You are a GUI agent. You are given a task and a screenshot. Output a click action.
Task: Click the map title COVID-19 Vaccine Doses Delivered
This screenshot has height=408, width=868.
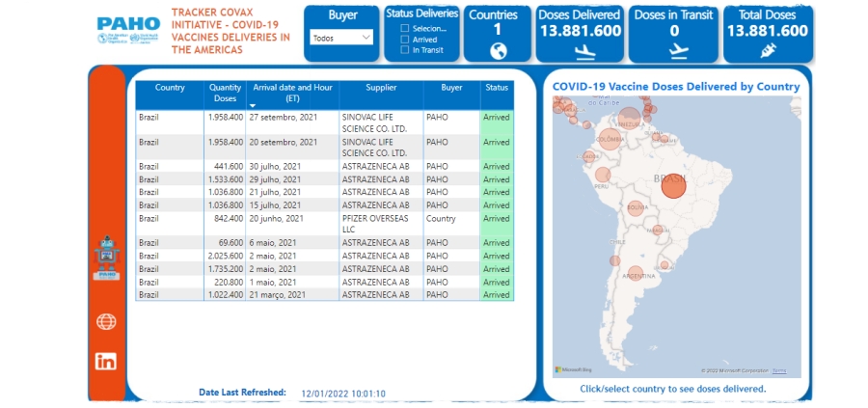pyautogui.click(x=676, y=87)
